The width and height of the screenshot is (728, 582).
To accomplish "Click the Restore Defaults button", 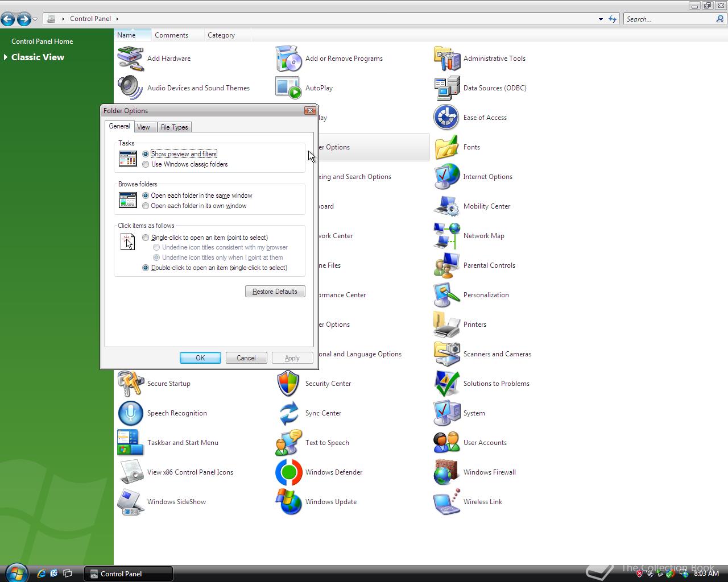I will tap(275, 292).
